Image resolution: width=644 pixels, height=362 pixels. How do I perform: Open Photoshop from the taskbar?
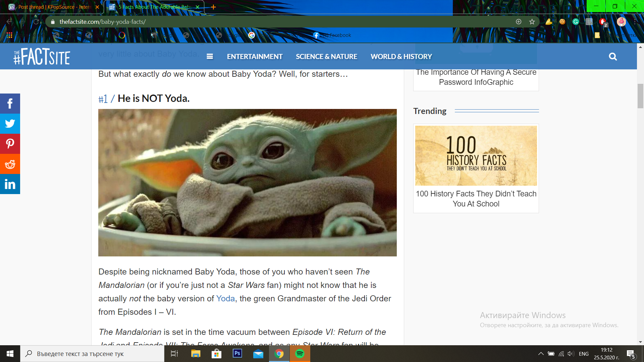point(237,354)
